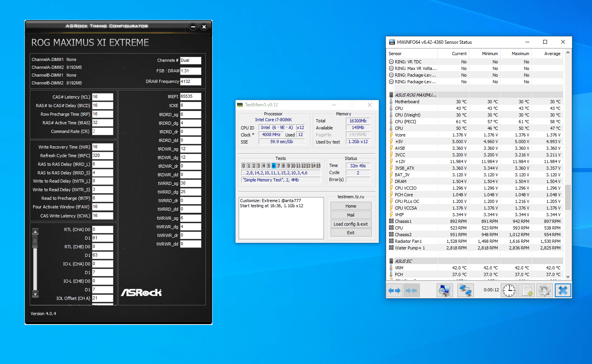Click the Channels # field showing Dual
Viewport: 592px width, 364px height.
(x=191, y=61)
